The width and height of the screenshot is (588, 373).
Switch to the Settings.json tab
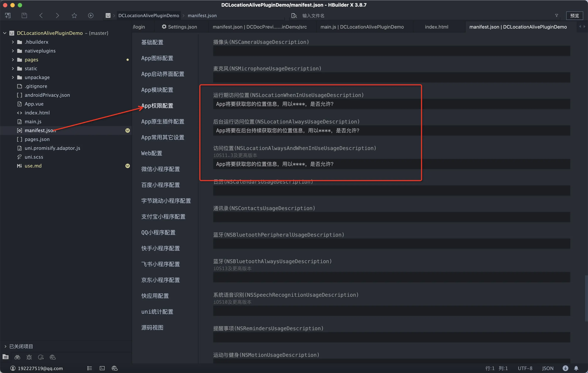(179, 27)
